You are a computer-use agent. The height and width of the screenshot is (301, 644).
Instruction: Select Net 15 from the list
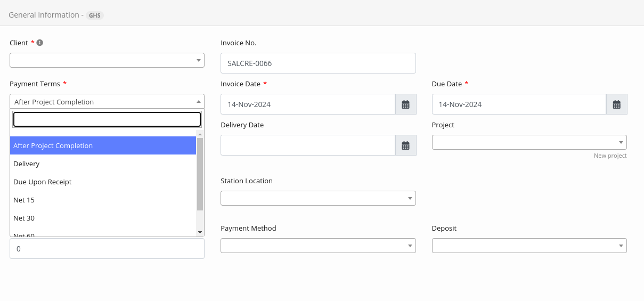coord(24,200)
